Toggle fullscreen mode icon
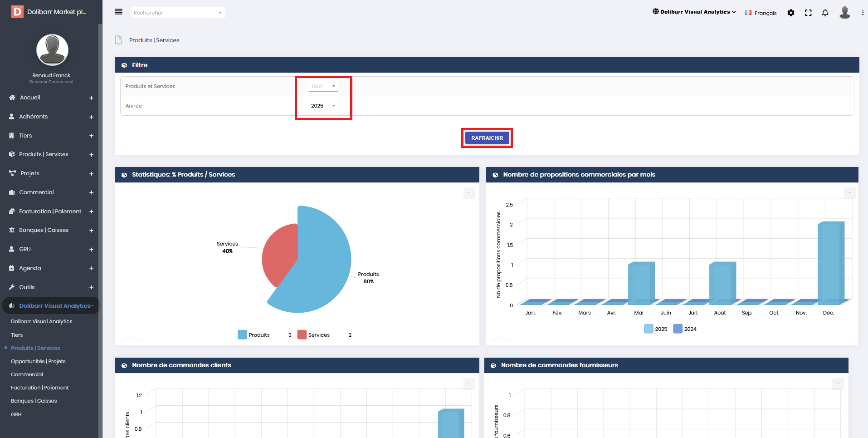 pos(808,13)
